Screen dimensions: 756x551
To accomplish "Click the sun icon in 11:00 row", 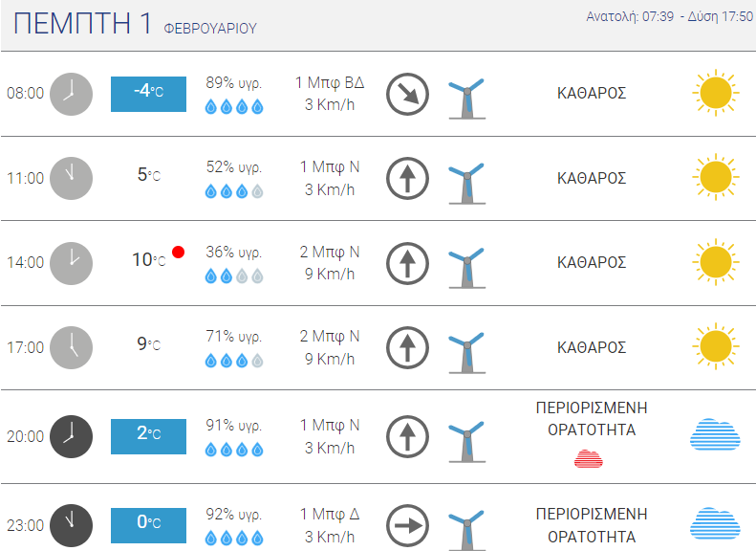I will (716, 177).
